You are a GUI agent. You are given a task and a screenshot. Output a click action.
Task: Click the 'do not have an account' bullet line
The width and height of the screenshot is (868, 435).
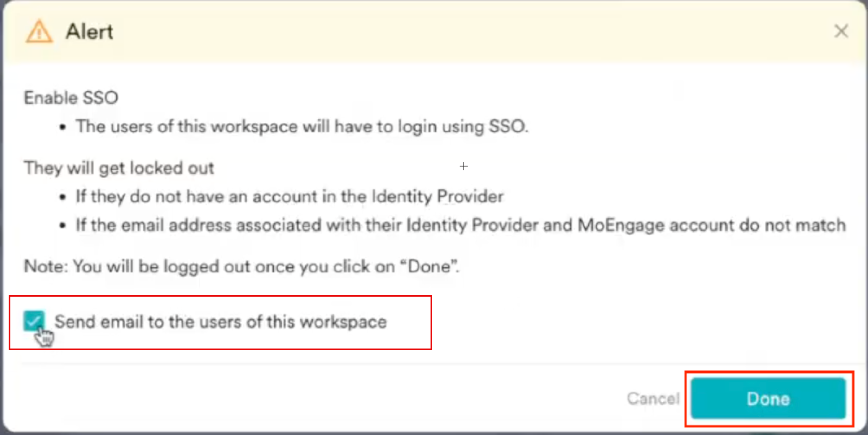click(x=290, y=197)
